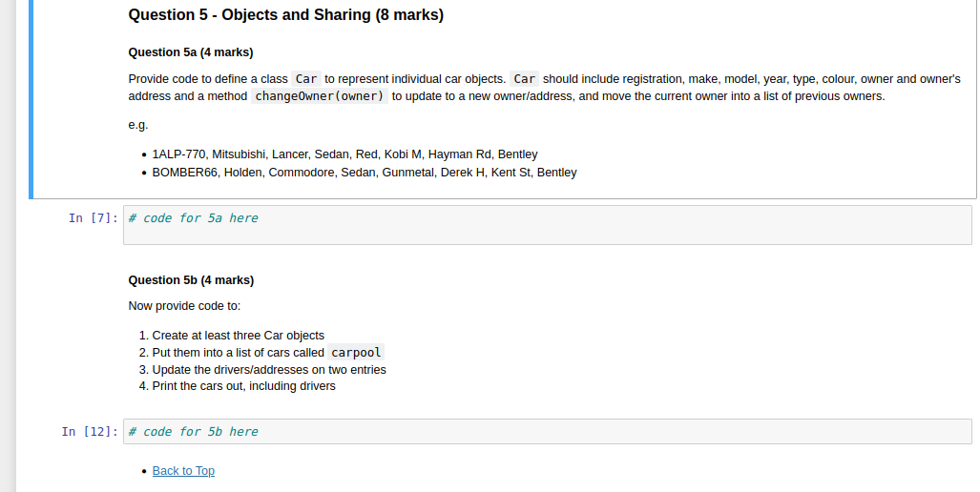Screen dimensions: 980x492
Task: Click the Question 5a (4 marks) subheading
Action: [190, 51]
